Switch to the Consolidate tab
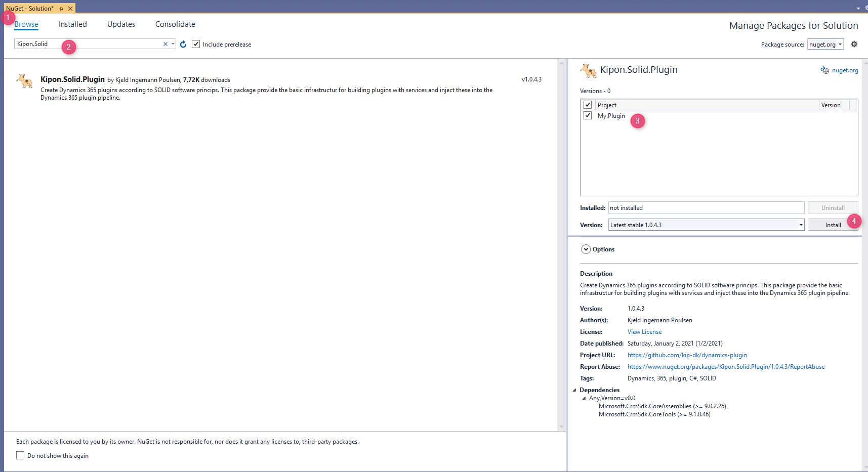This screenshot has width=868, height=472. tap(175, 24)
